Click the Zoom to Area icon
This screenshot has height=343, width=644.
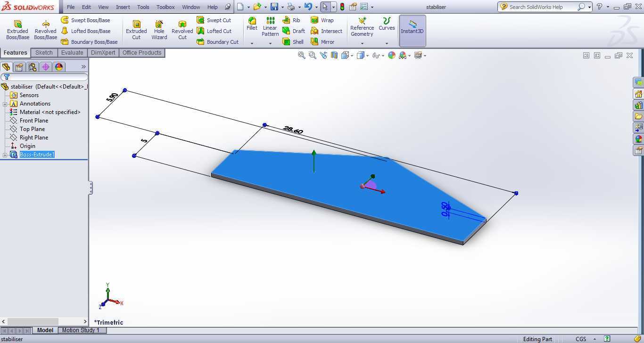click(x=312, y=55)
